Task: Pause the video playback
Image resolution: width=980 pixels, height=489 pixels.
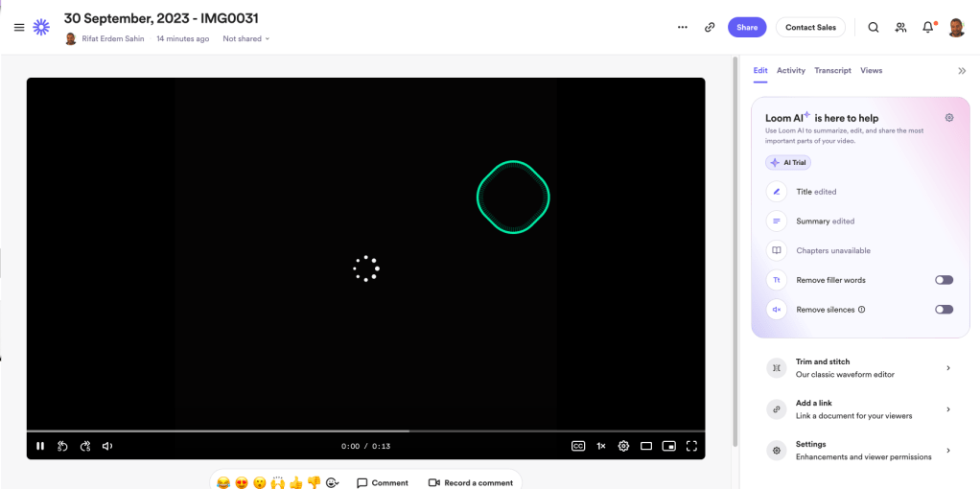Action: [40, 446]
